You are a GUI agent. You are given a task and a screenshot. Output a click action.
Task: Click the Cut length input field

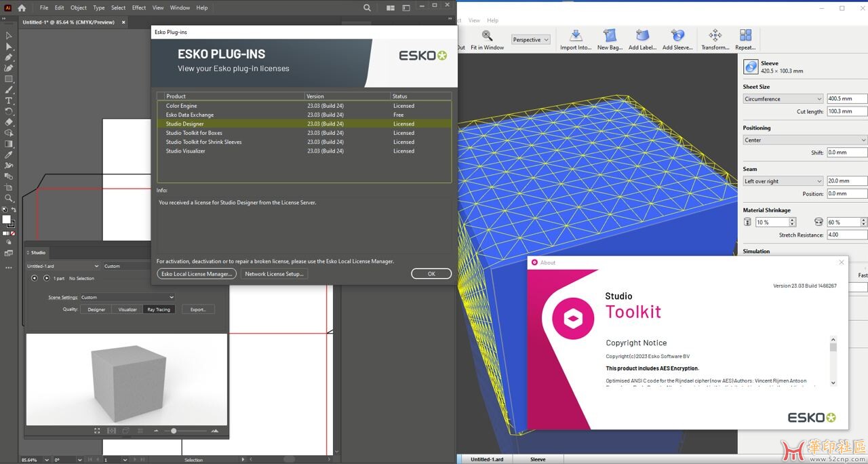(847, 111)
